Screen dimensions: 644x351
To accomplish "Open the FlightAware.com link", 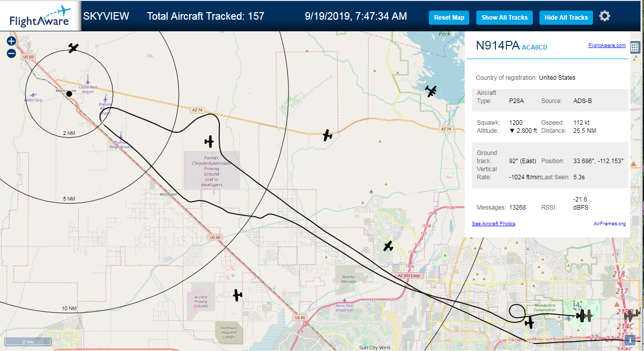I will [607, 45].
